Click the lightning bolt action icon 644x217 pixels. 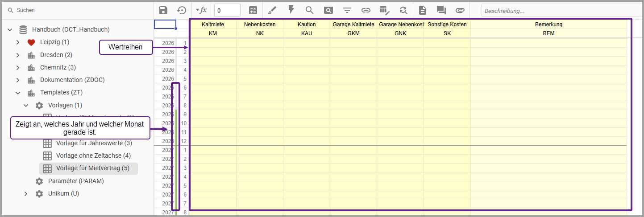tap(291, 10)
